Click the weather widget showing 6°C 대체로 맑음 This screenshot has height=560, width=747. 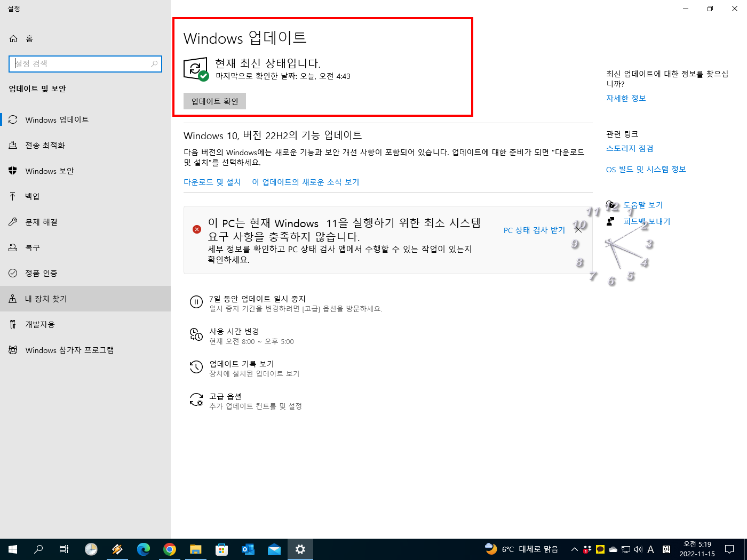(x=521, y=549)
